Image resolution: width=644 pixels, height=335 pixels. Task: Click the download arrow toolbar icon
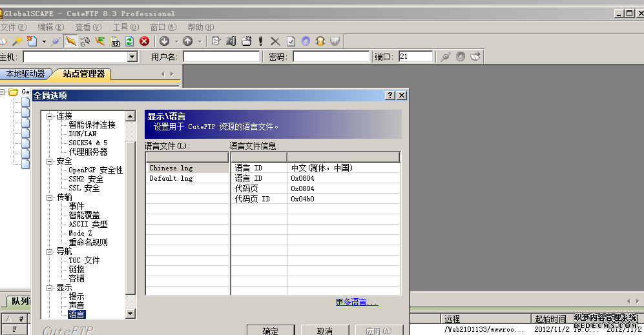[165, 41]
